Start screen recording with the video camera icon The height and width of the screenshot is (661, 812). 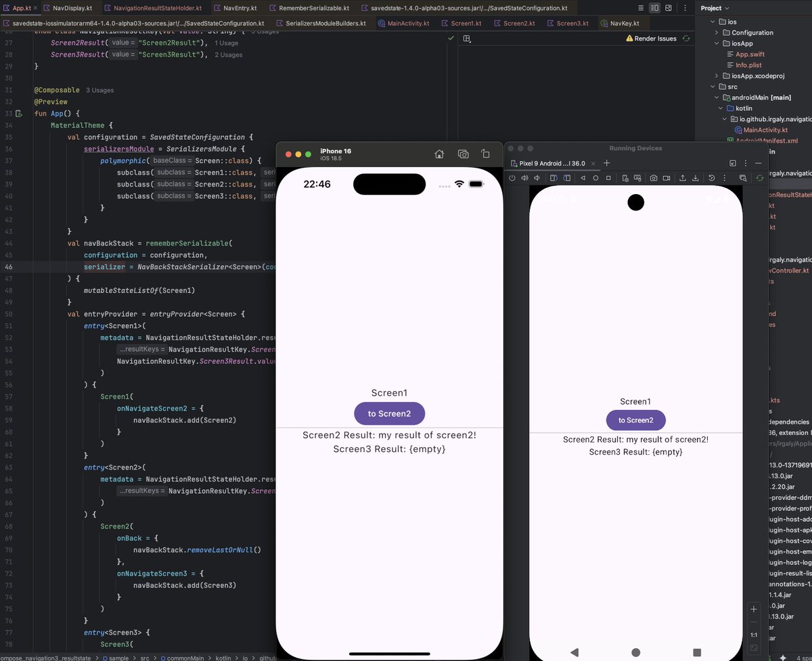point(667,178)
